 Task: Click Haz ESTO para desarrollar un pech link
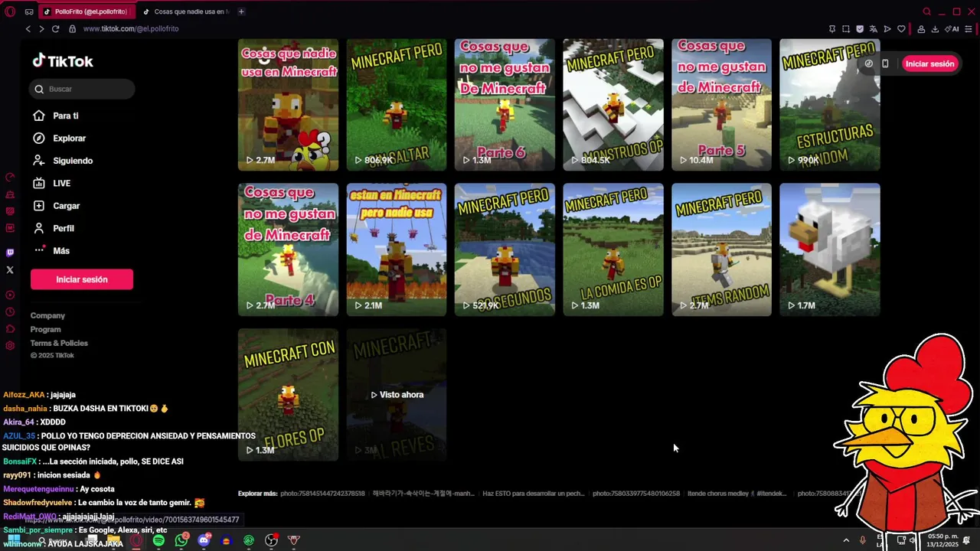tap(534, 494)
